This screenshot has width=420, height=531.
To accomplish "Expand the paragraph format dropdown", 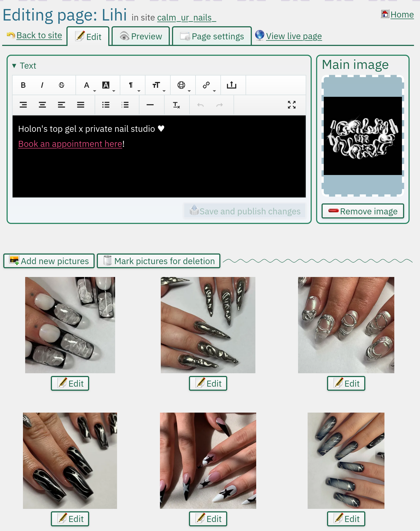I will coord(131,85).
